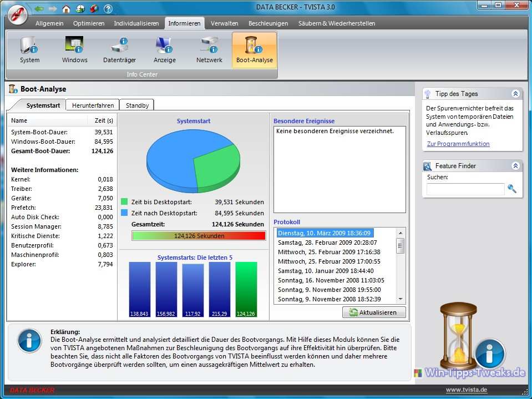Click the globe update icon in title bar
This screenshot has height=399, width=532.
pos(80,8)
